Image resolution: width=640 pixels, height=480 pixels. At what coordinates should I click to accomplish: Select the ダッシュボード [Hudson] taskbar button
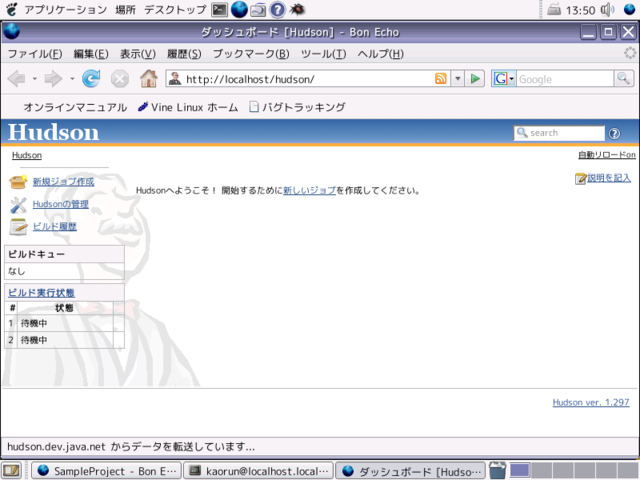[x=410, y=471]
